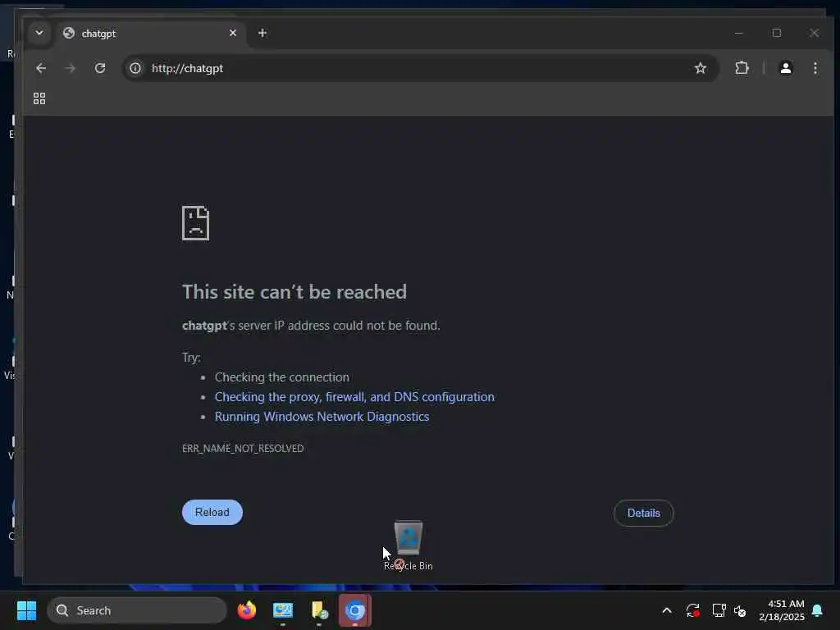Click 'This site can't be reached' heading

coord(294,292)
